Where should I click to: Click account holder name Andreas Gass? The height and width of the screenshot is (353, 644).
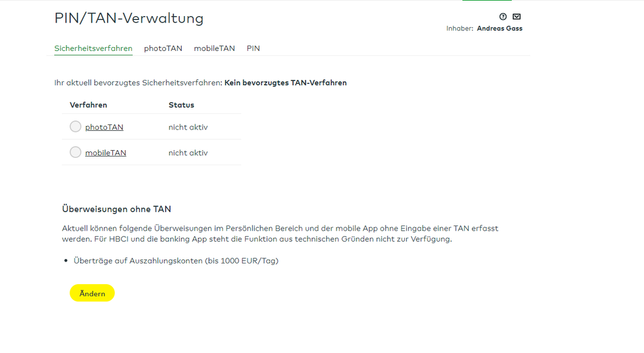pos(500,28)
